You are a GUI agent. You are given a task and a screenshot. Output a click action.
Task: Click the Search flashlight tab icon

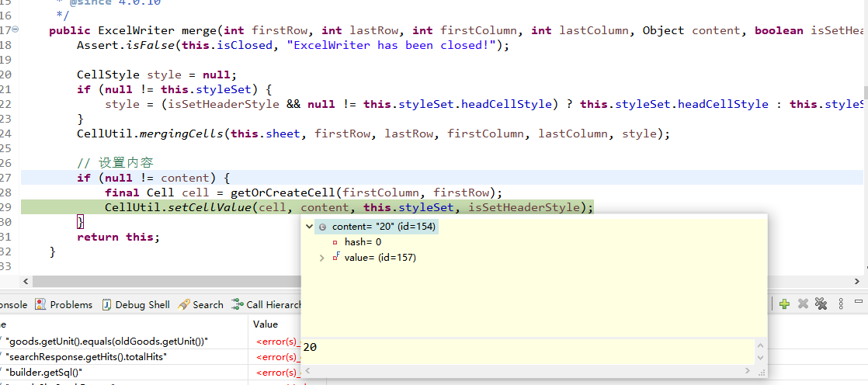[x=184, y=304]
